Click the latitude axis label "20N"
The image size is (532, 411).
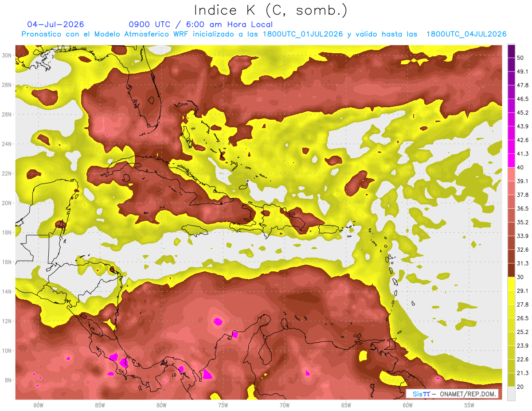pos(7,203)
